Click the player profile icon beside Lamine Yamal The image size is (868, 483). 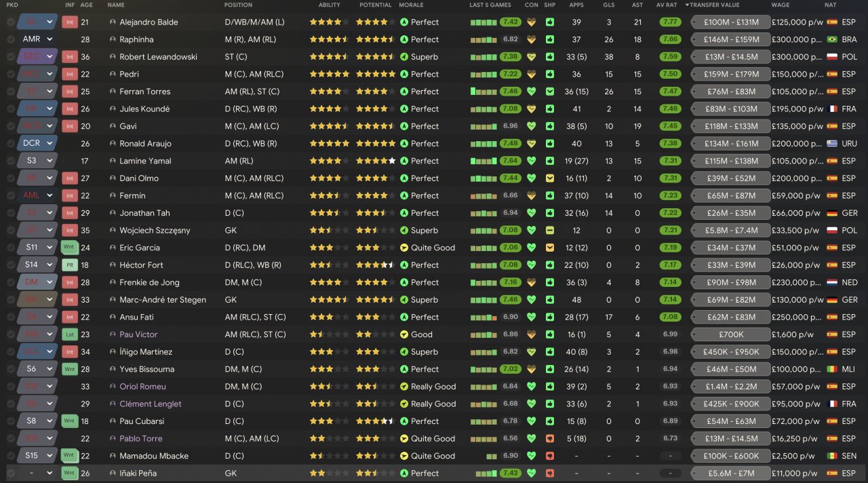click(113, 161)
